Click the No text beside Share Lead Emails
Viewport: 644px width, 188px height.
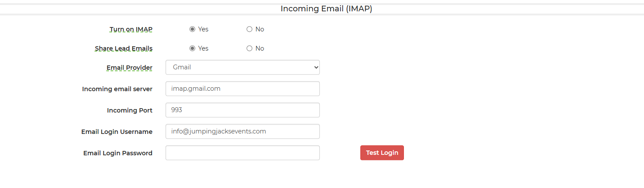[260, 48]
